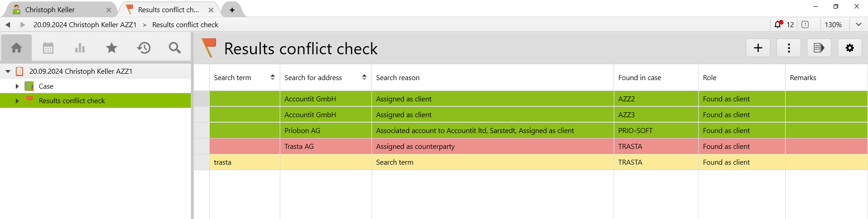Click the plus button to add entry
Screen dimensions: 868x219
tap(758, 48)
